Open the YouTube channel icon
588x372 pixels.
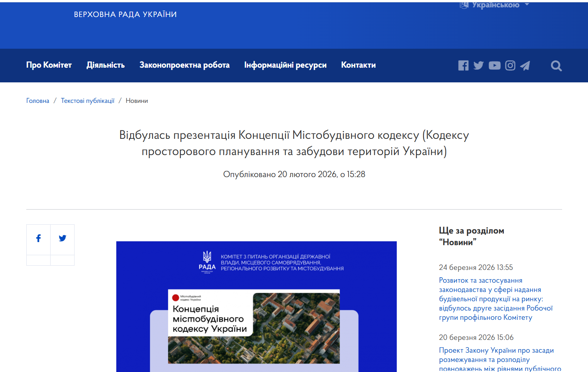coord(495,65)
